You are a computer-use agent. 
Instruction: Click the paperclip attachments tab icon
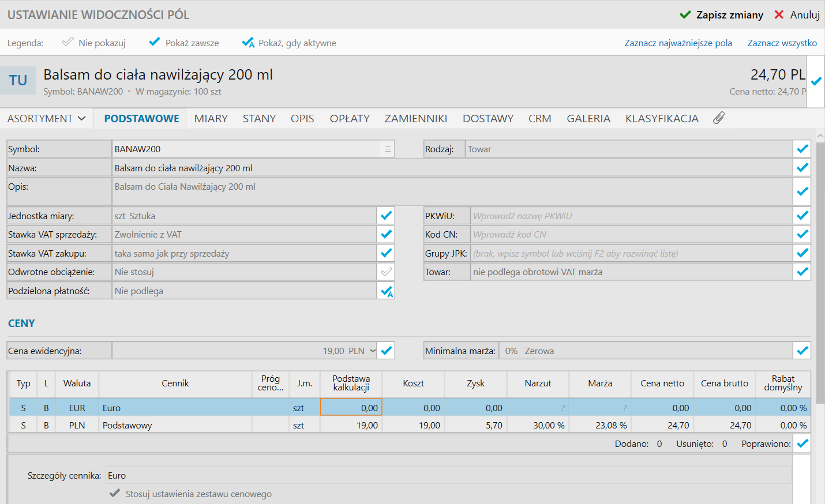718,118
